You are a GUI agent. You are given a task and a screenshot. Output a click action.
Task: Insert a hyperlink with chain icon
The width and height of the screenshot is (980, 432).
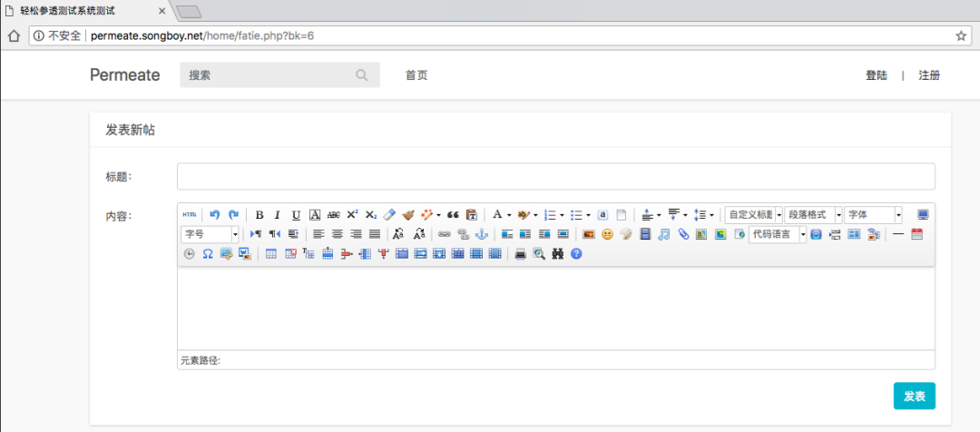tap(444, 234)
